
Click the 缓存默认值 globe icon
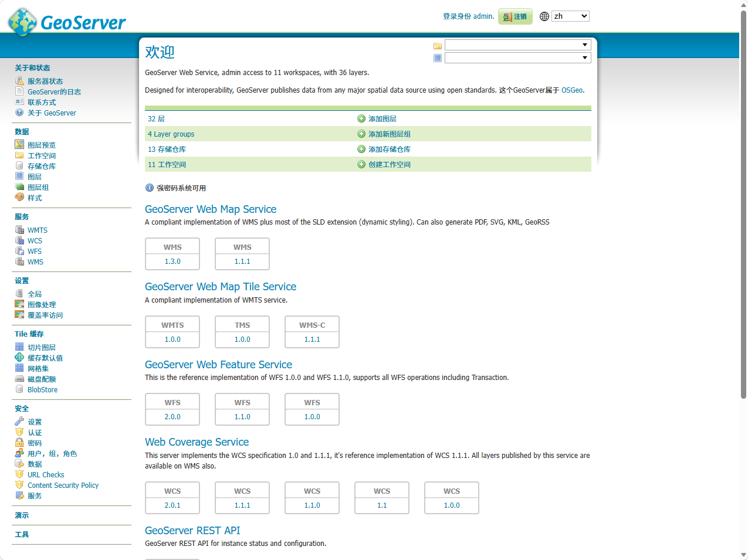pos(19,358)
